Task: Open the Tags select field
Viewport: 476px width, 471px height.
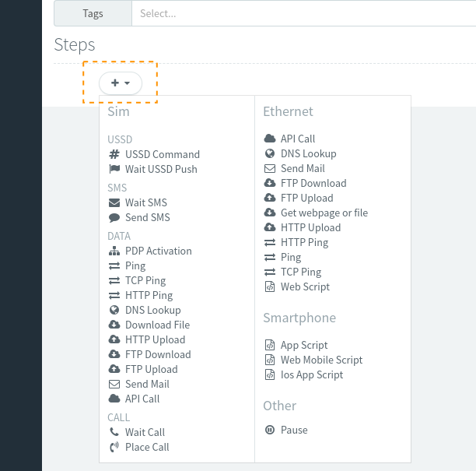Action: (303, 13)
